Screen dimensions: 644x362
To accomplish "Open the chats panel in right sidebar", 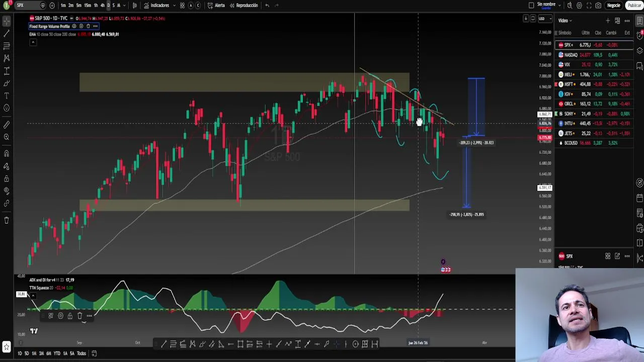I will 639,66.
